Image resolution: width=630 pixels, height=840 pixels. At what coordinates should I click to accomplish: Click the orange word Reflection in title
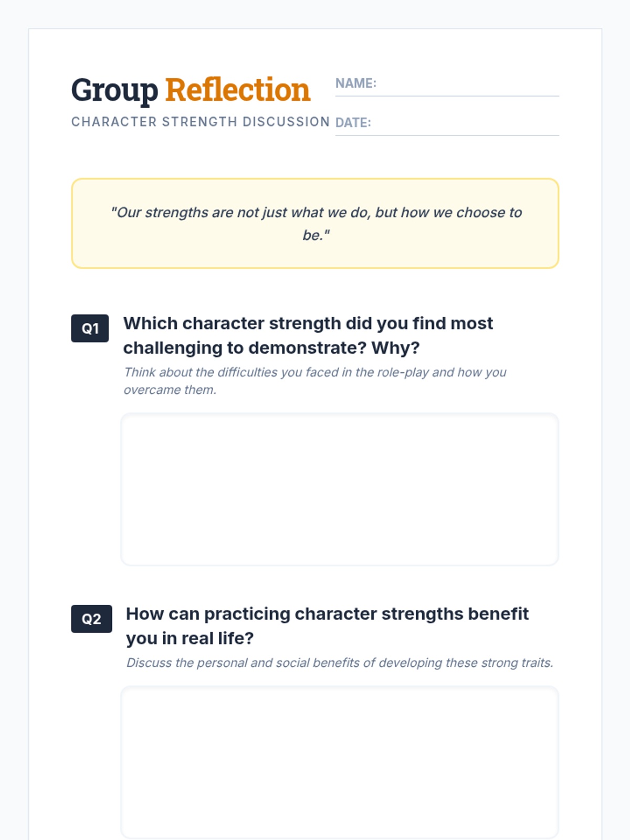(x=238, y=90)
